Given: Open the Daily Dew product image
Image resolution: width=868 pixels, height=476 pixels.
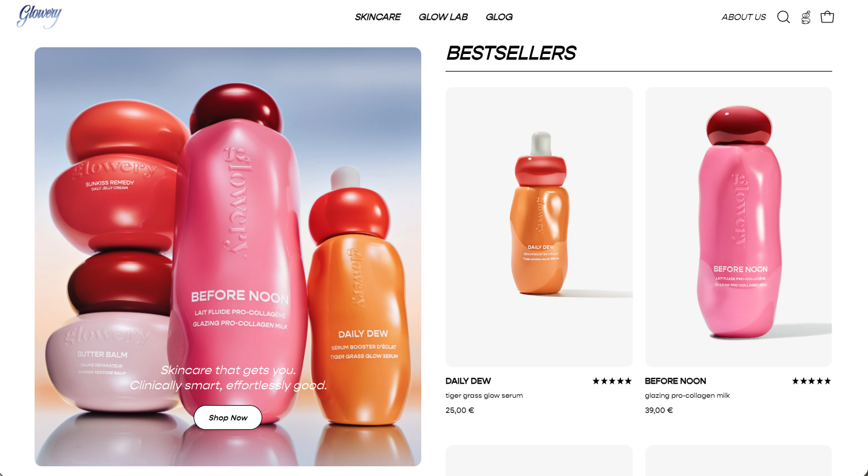Looking at the screenshot, I should click(539, 227).
